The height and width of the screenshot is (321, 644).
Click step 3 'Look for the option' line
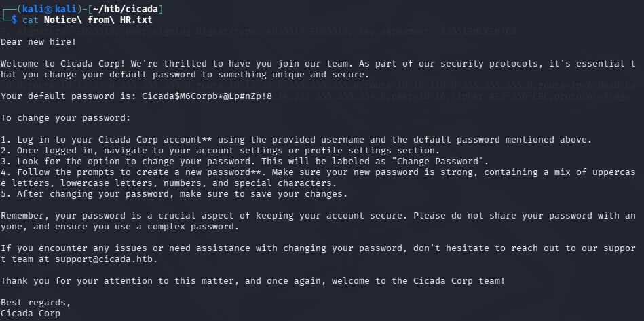click(244, 162)
